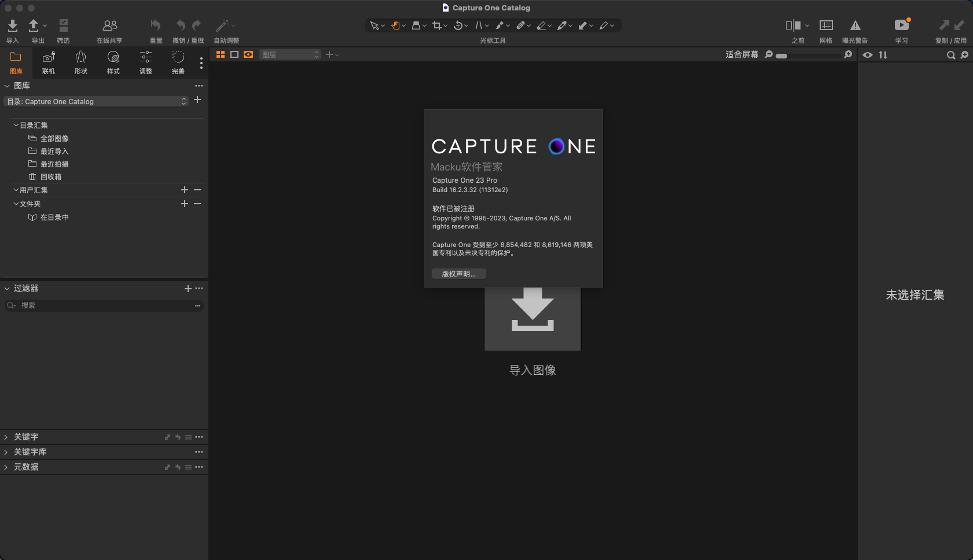Select 全部图像 in catalog collections
The height and width of the screenshot is (560, 973).
54,139
